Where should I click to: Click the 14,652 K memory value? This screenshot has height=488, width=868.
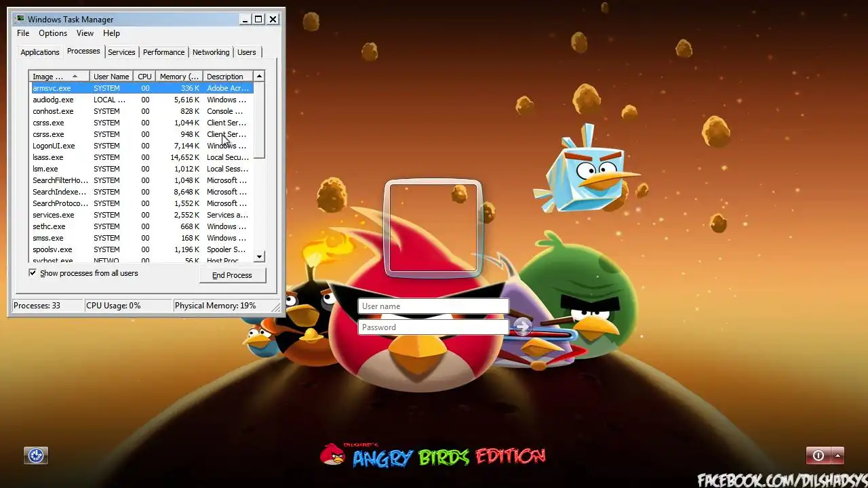[x=185, y=157]
